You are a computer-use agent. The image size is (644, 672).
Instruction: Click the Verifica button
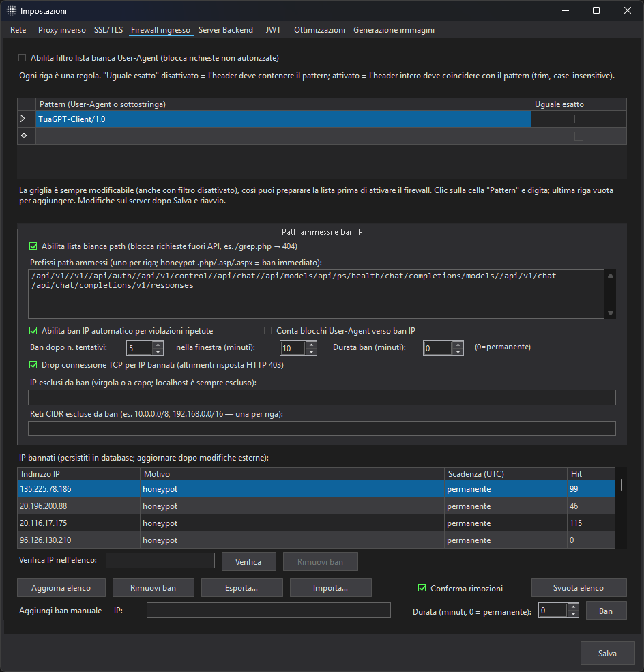coord(248,562)
